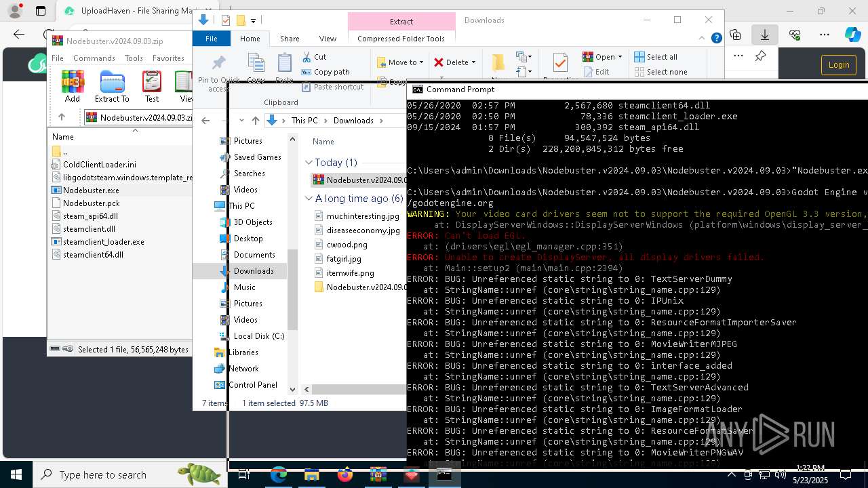868x488 pixels.
Task: Open 3D Objects in navigation pane
Action: pyautogui.click(x=245, y=222)
